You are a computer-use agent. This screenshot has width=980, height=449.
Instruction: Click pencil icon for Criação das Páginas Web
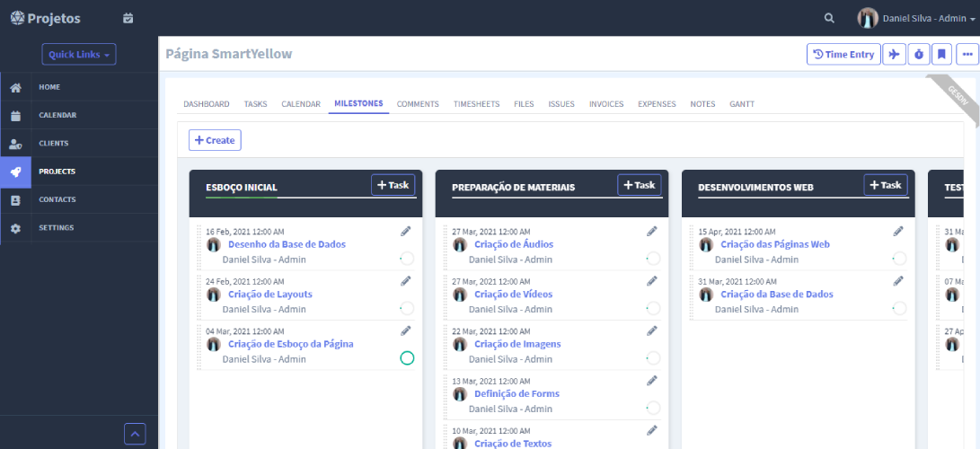(898, 232)
